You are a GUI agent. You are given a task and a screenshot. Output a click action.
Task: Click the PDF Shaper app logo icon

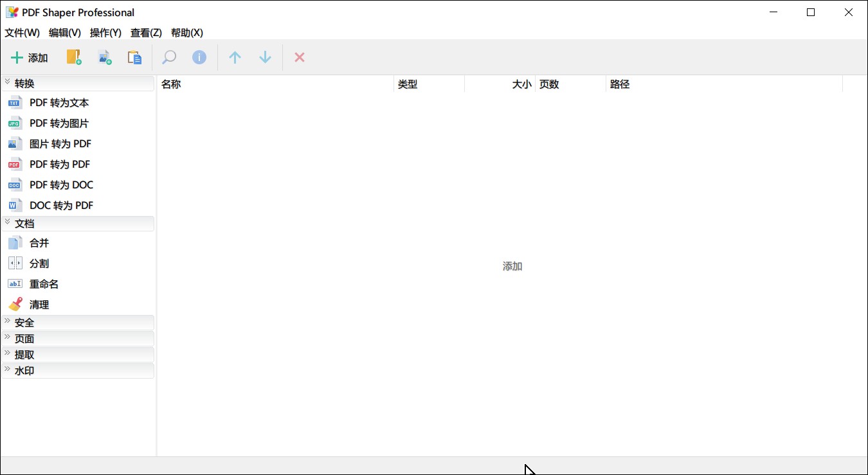pyautogui.click(x=12, y=12)
